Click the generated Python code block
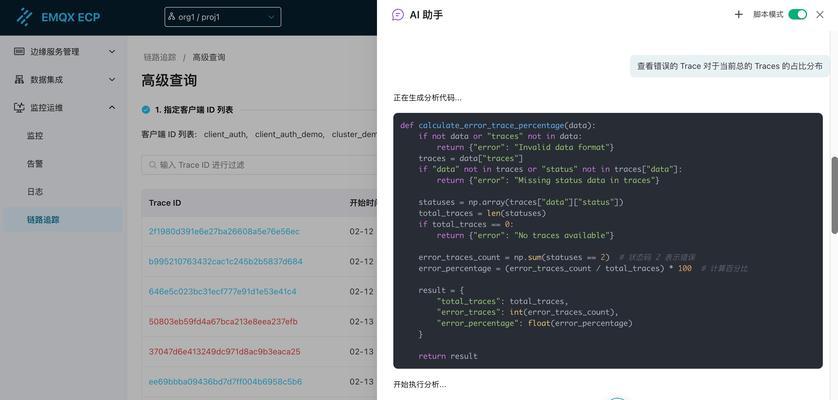838x400 pixels. pos(608,241)
